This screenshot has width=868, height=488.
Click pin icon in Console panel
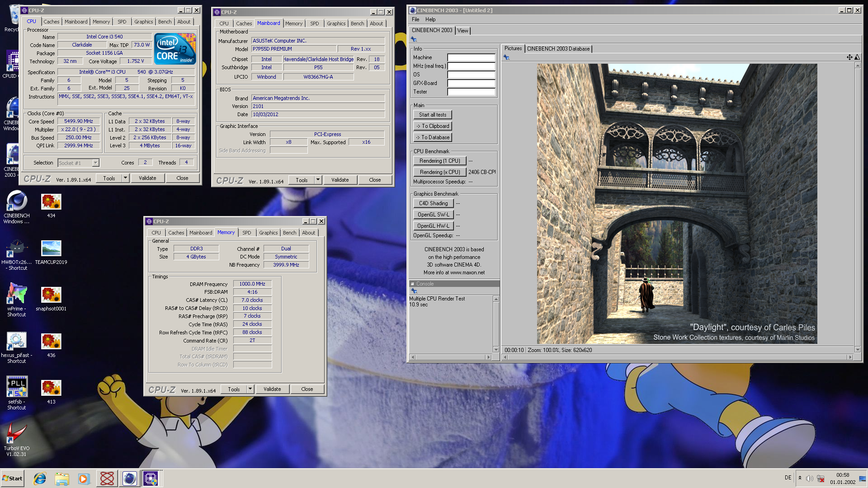414,291
